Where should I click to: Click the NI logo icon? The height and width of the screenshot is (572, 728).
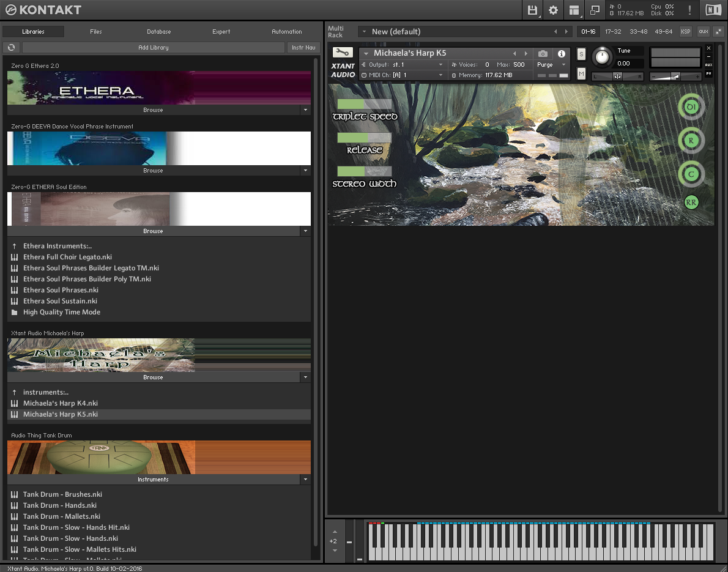point(713,10)
